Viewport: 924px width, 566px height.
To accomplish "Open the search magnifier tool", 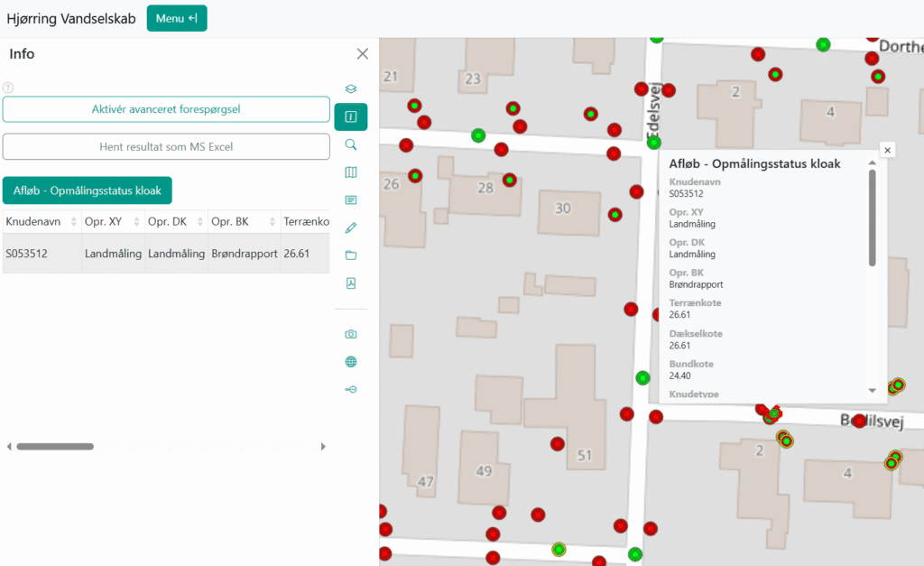I will [x=351, y=144].
